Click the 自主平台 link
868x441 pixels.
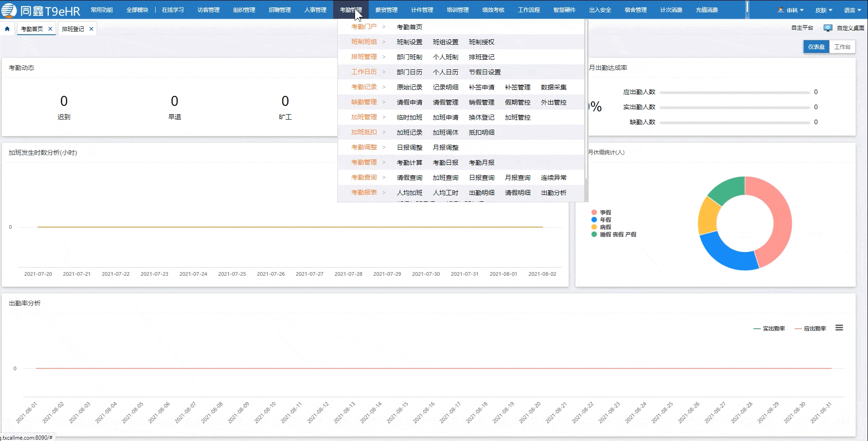[x=802, y=28]
